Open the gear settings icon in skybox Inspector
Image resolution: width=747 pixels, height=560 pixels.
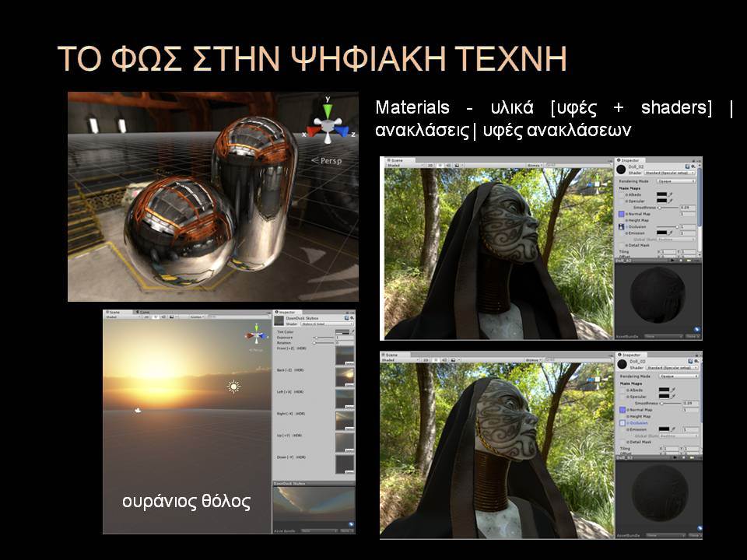tap(352, 318)
